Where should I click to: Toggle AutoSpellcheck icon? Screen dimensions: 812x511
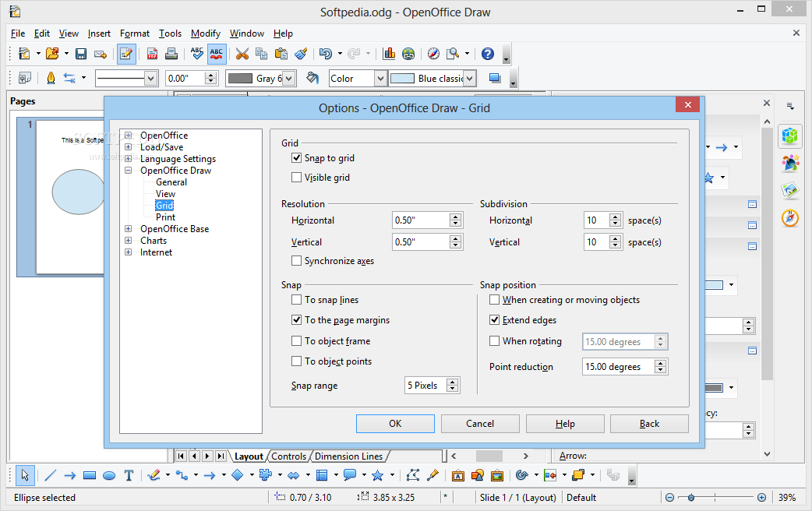point(217,54)
